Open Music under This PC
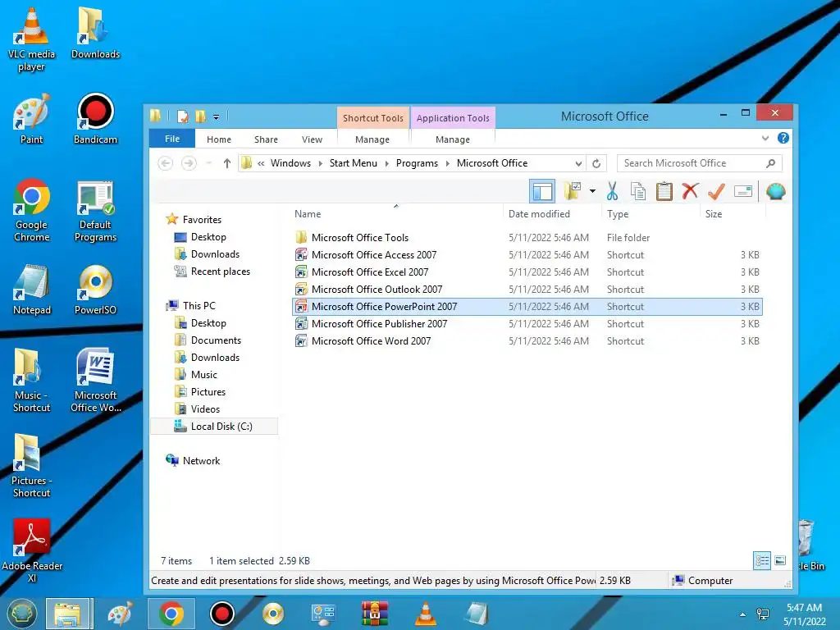The height and width of the screenshot is (630, 840). (x=203, y=374)
